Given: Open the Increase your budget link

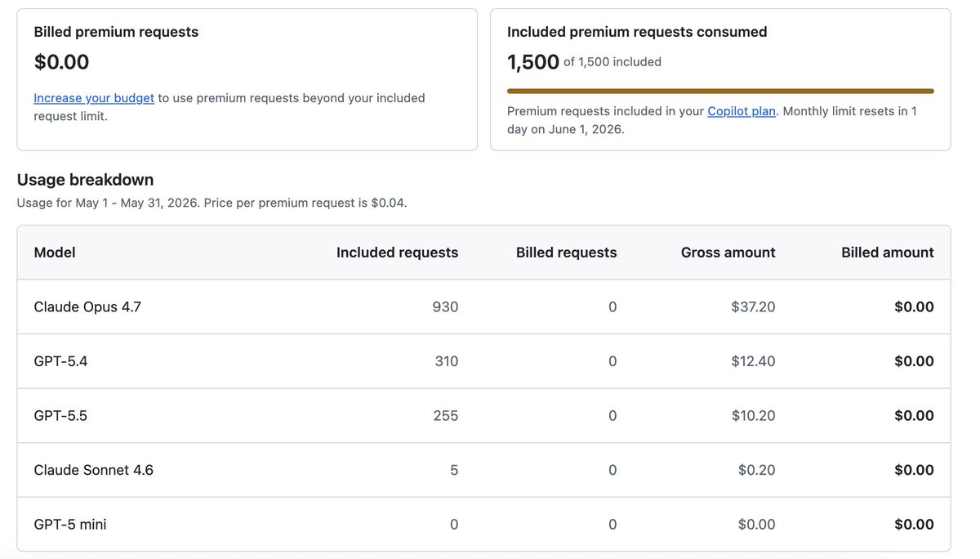Looking at the screenshot, I should pyautogui.click(x=94, y=98).
